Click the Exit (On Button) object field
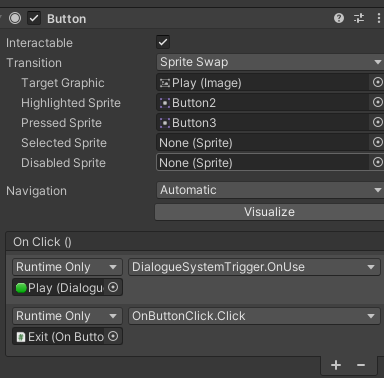Screen dimensions: 384x378 tap(59, 336)
